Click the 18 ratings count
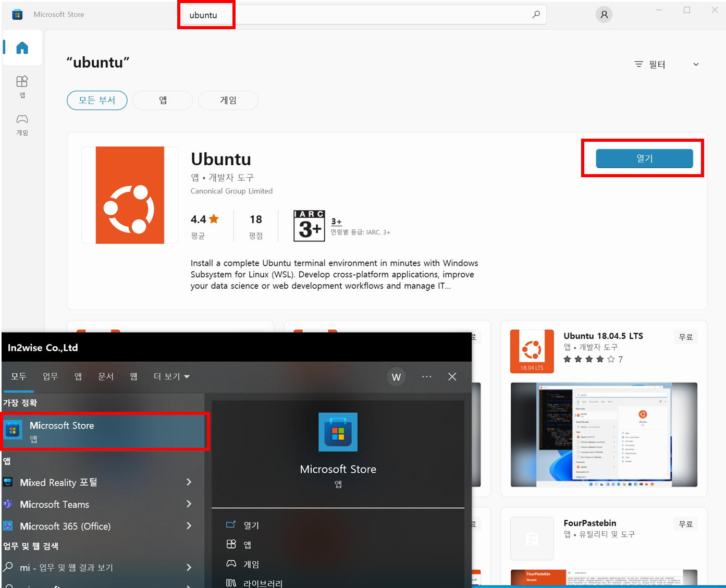Image resolution: width=726 pixels, height=588 pixels. (x=256, y=219)
